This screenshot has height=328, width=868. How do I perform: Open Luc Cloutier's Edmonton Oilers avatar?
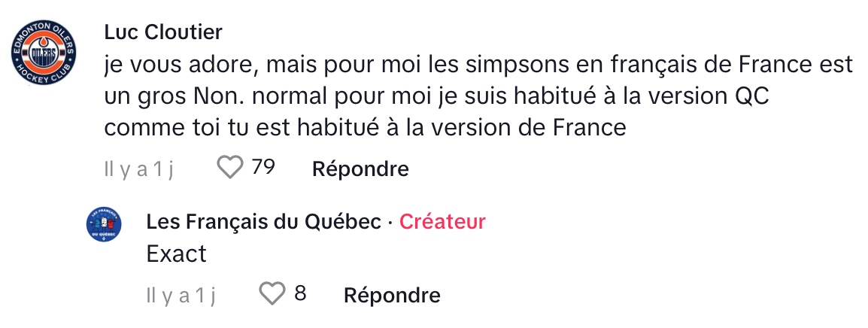click(44, 53)
